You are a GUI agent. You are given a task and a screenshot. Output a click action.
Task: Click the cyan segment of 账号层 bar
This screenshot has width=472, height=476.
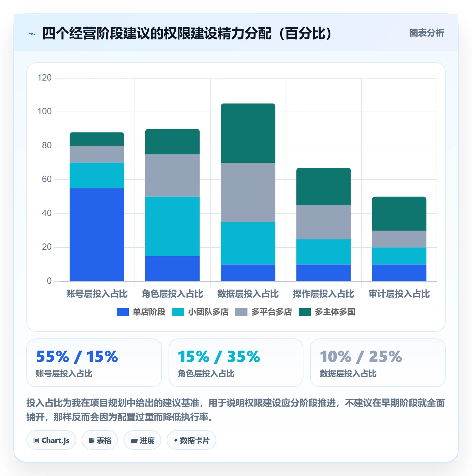click(97, 175)
